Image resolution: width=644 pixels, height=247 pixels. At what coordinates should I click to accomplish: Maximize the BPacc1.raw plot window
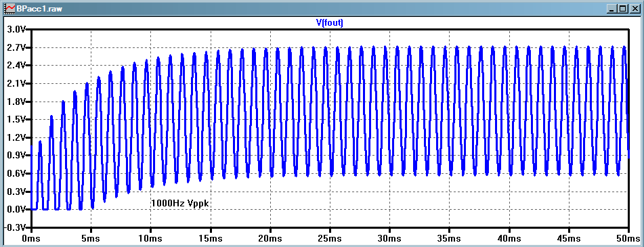click(x=623, y=8)
